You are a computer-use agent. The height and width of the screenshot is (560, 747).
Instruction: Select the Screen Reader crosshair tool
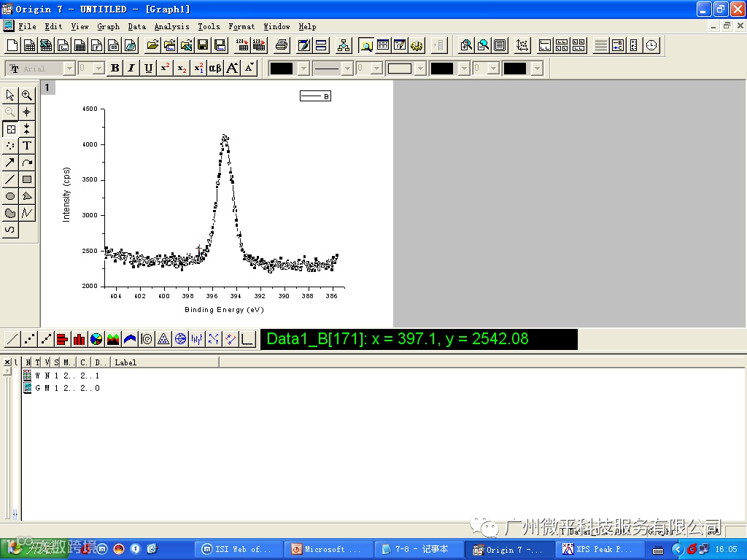click(27, 112)
